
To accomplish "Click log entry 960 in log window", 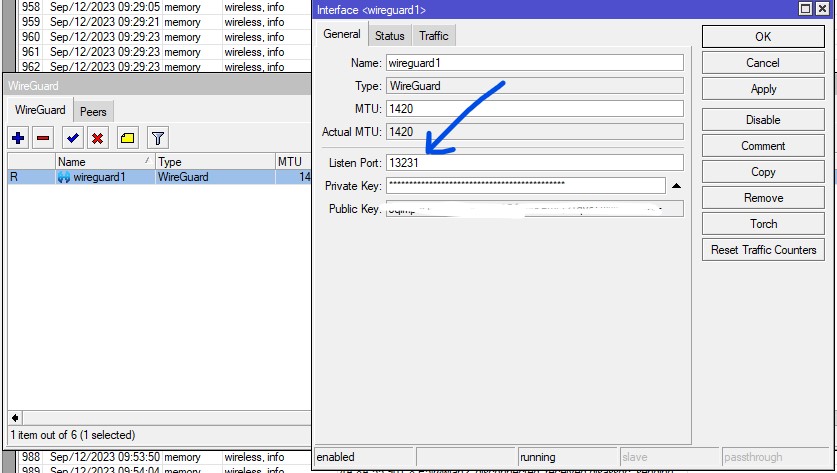I will tap(164, 37).
